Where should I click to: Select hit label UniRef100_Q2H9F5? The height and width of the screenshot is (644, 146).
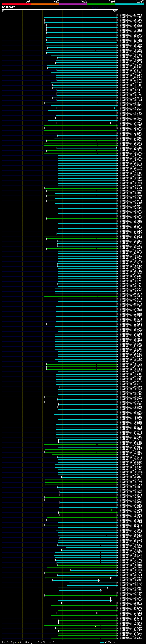(131, 324)
